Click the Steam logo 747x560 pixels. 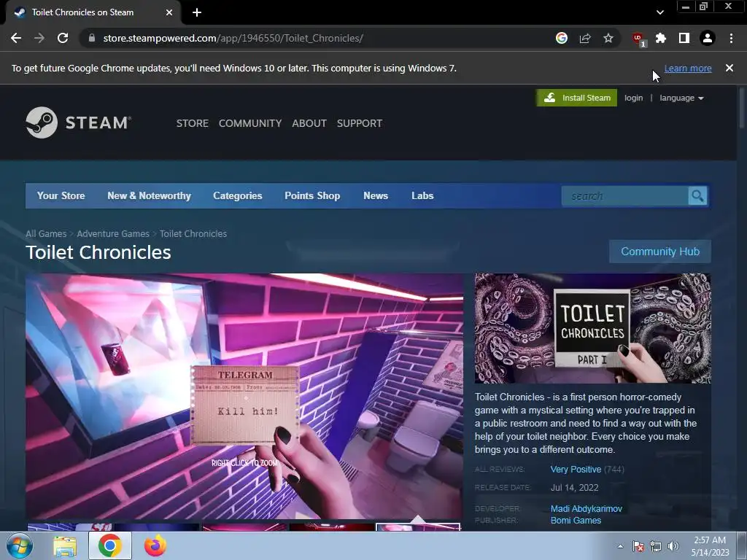click(x=79, y=122)
